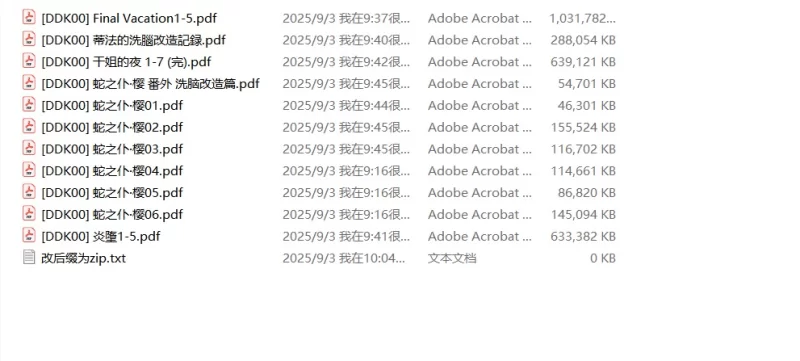Click PDF icon of 干姐的夜 1-7 (完).pdf
The image size is (800, 361).
point(29,61)
